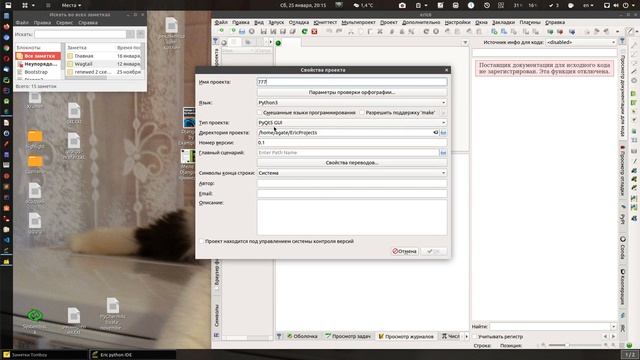Open the Сервис menu in Tomboy window
The width and height of the screenshot is (640, 360).
click(x=64, y=23)
